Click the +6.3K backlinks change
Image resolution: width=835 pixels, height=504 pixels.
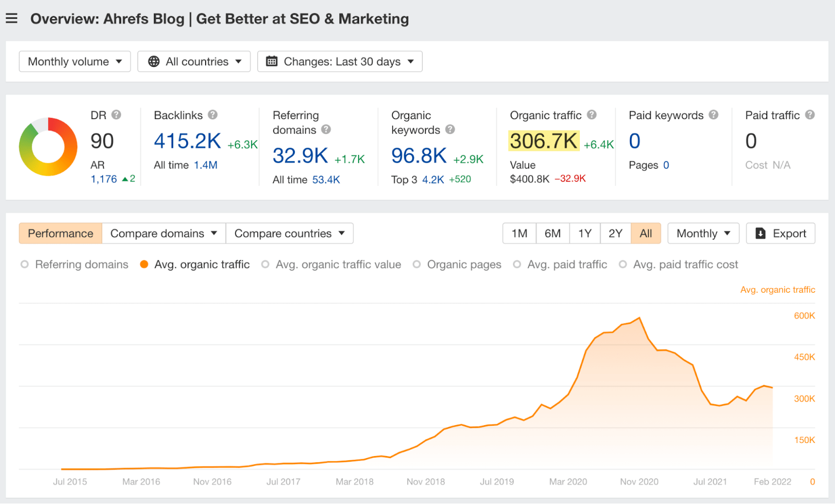(243, 145)
